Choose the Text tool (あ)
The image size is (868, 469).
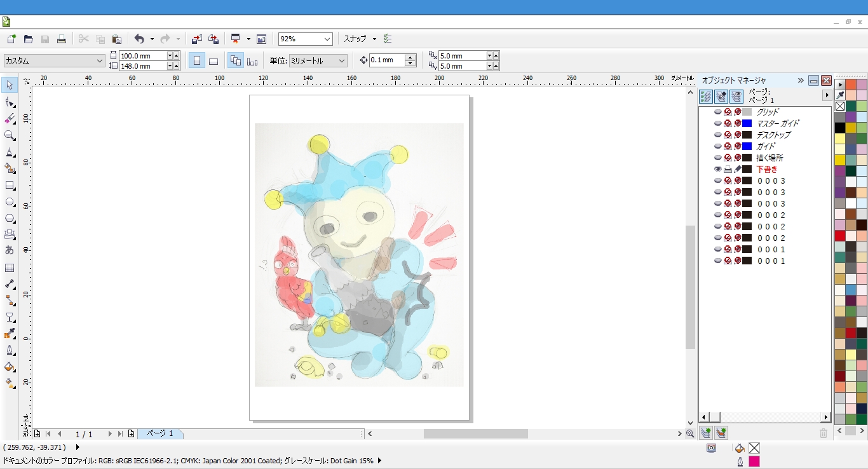click(10, 250)
